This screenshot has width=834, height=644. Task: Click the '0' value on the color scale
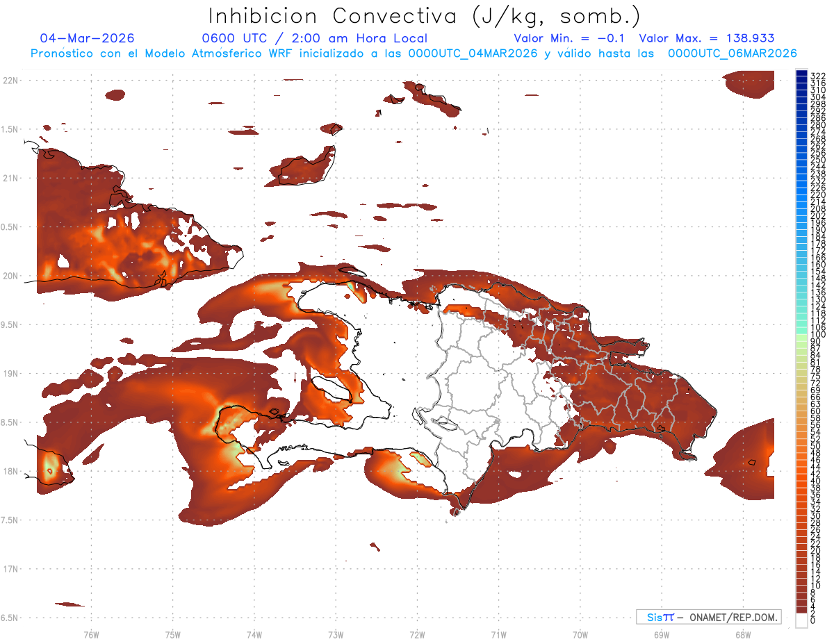click(x=814, y=621)
